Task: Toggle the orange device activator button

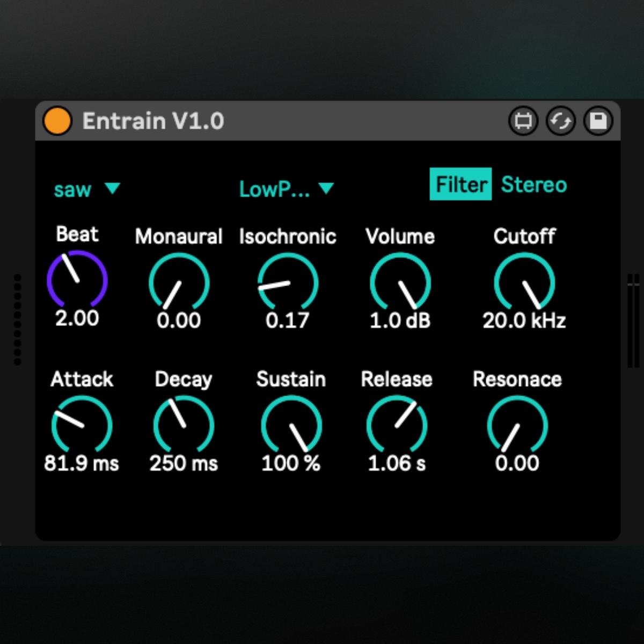Action: pyautogui.click(x=57, y=121)
